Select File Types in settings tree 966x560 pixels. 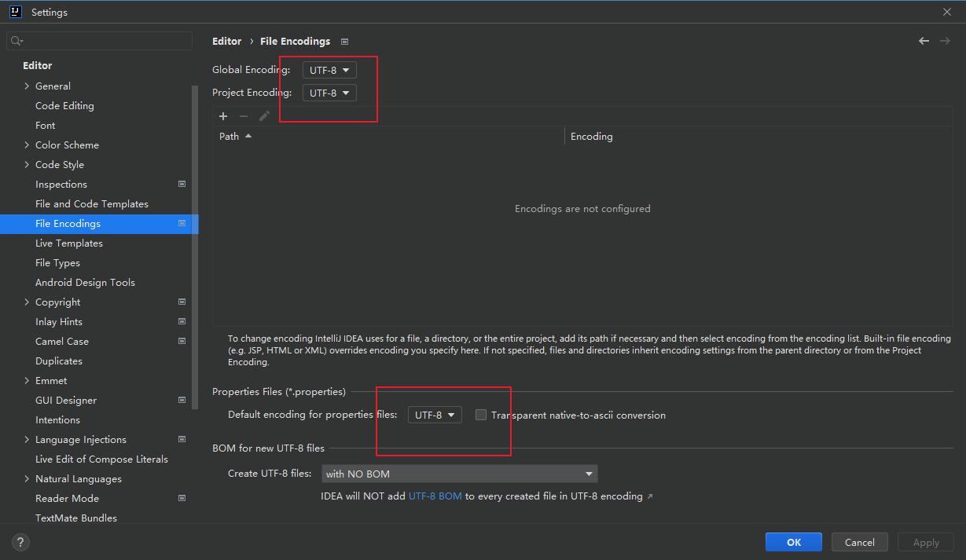(57, 263)
